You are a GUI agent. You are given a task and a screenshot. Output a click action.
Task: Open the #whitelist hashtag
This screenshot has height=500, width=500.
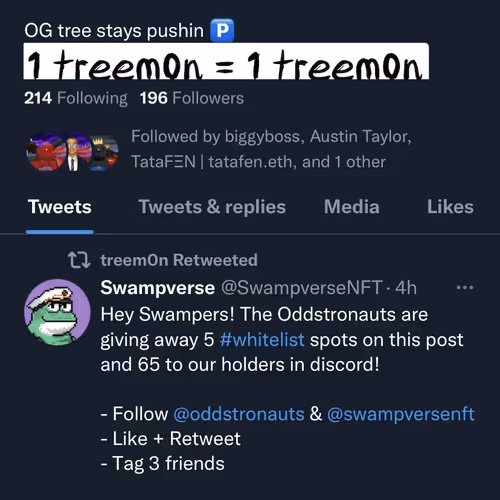point(262,340)
